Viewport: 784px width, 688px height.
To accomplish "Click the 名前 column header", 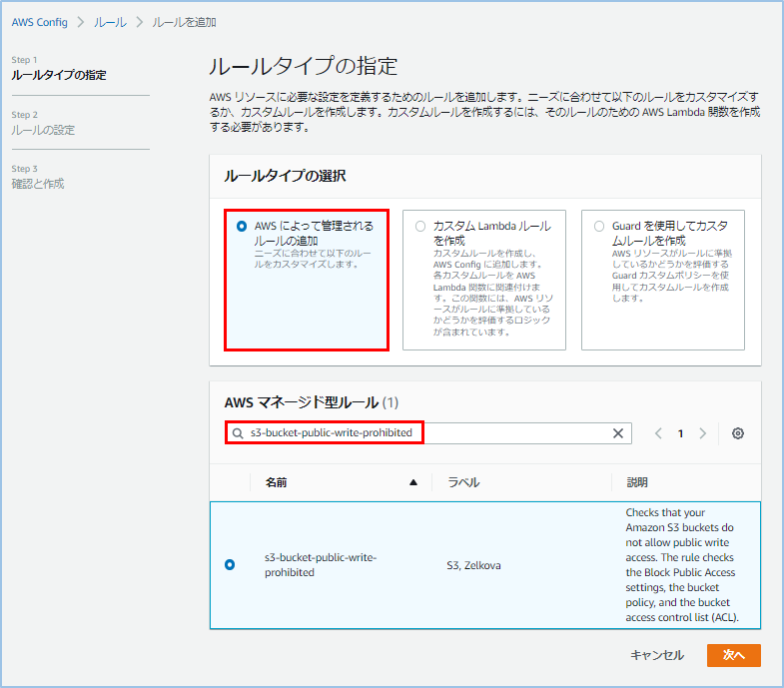I will pyautogui.click(x=277, y=482).
